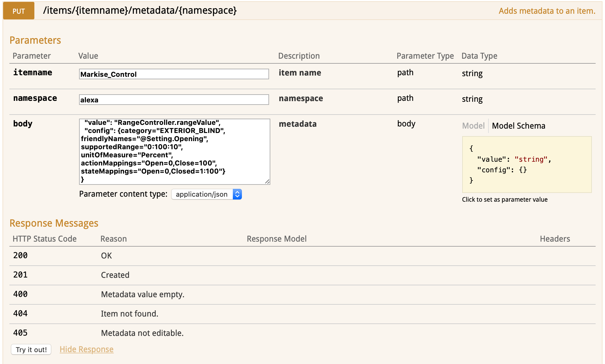The height and width of the screenshot is (364, 605).
Task: Select the Model Schema tab
Action: (518, 126)
